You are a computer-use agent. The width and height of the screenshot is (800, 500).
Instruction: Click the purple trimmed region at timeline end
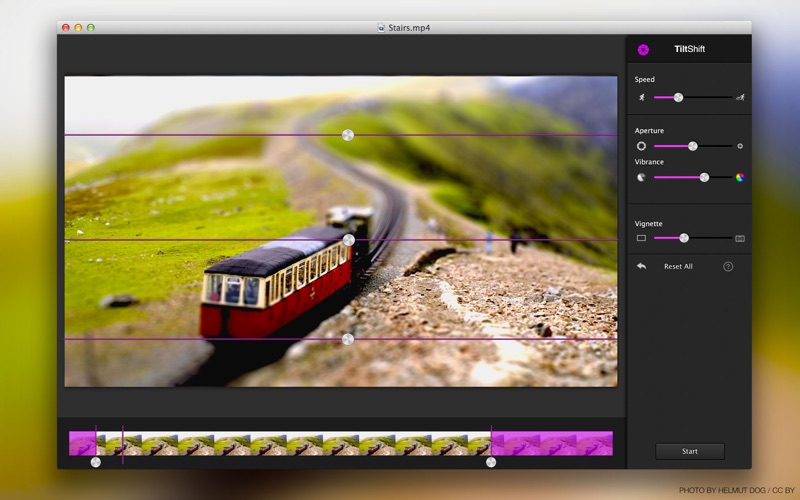(552, 443)
